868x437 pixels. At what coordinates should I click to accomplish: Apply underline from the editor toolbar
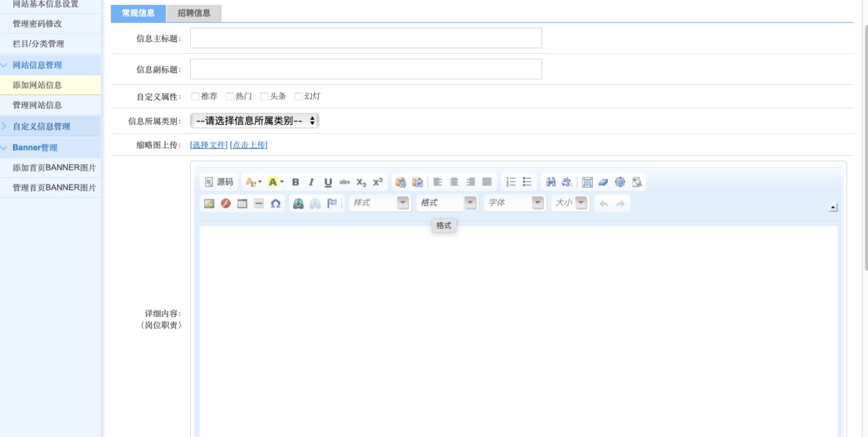pos(328,182)
